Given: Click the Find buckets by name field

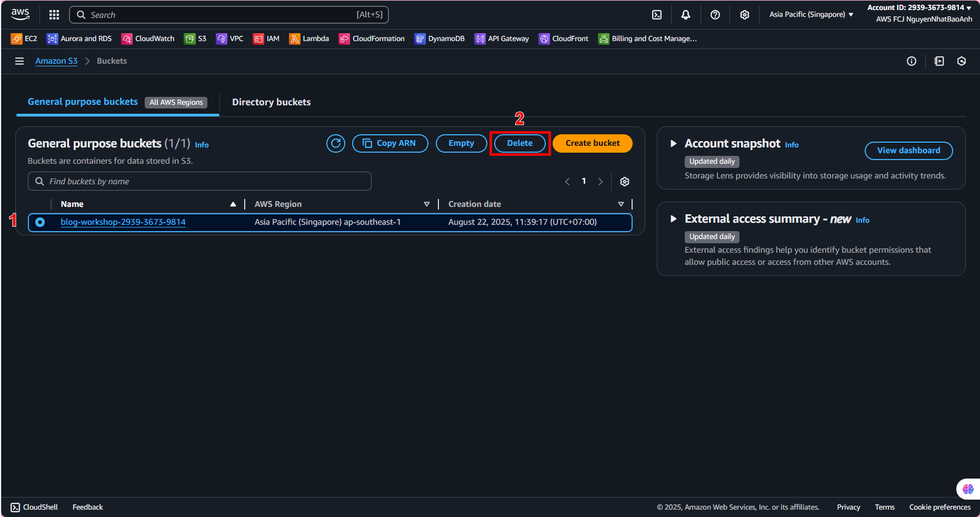Looking at the screenshot, I should pos(200,182).
